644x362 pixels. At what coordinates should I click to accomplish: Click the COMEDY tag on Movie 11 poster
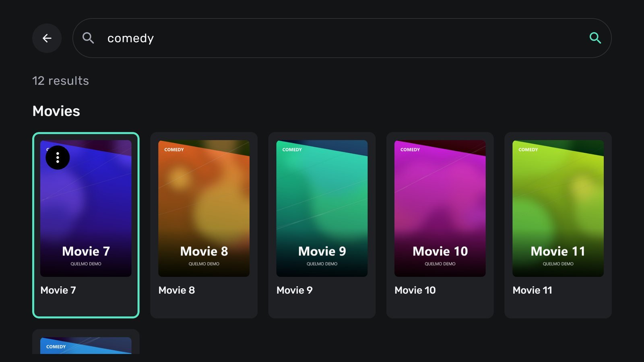pyautogui.click(x=528, y=150)
